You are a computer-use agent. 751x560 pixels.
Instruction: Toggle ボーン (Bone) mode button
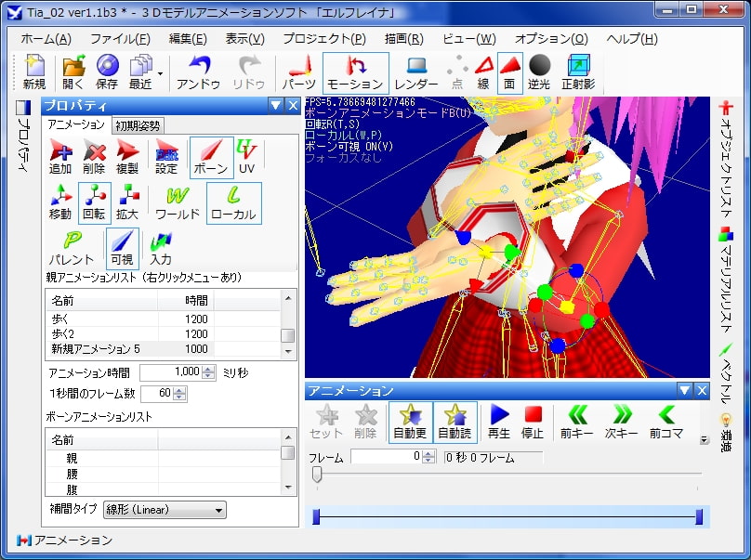click(211, 157)
